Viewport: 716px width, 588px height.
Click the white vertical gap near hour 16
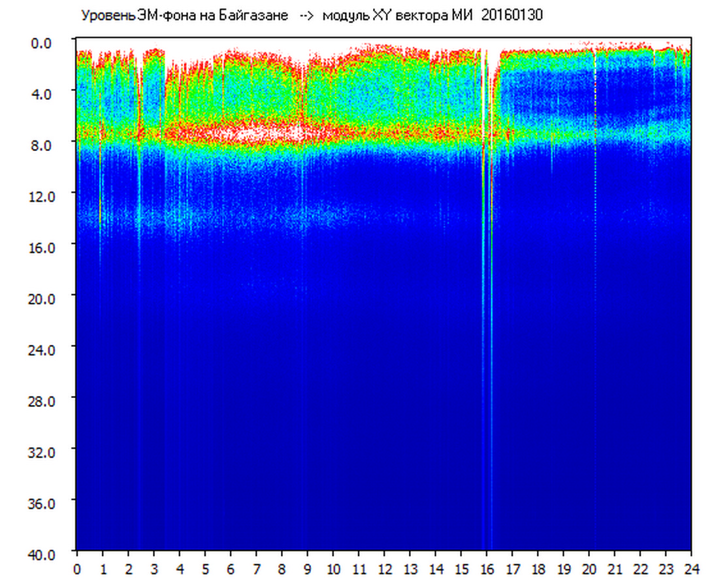coord(485,98)
